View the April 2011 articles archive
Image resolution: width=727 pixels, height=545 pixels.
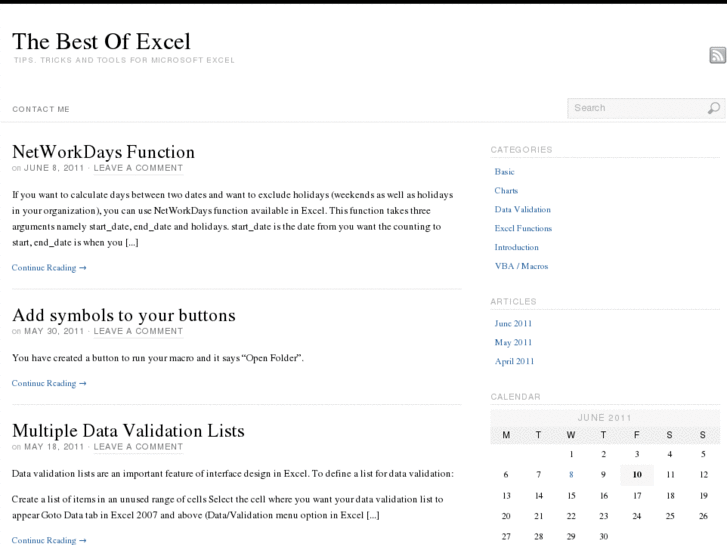pos(514,362)
